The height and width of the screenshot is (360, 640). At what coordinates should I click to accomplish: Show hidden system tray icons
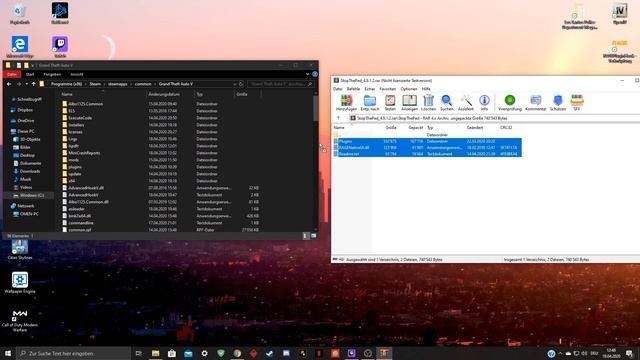tap(560, 353)
